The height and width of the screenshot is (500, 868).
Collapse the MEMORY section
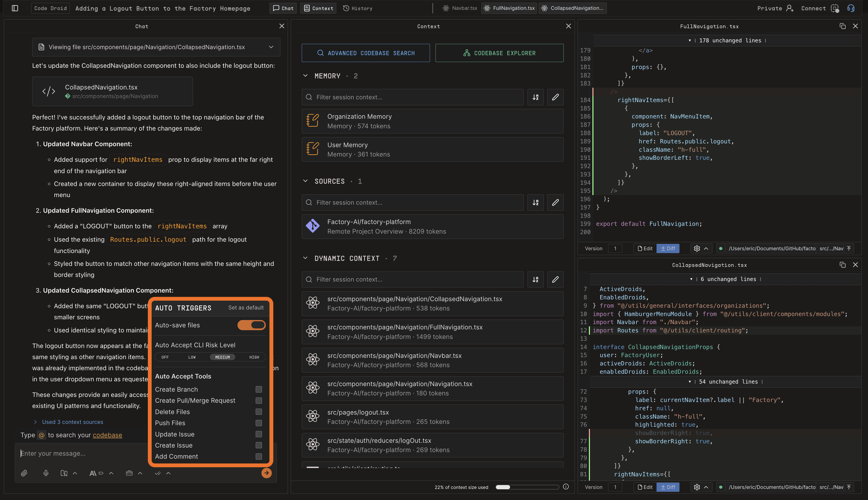coord(305,76)
